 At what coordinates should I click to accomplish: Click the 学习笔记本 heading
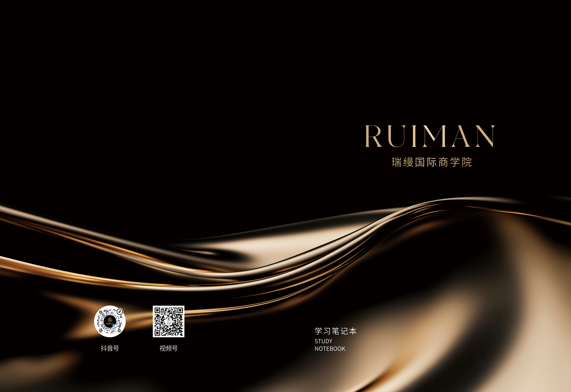[x=335, y=331]
